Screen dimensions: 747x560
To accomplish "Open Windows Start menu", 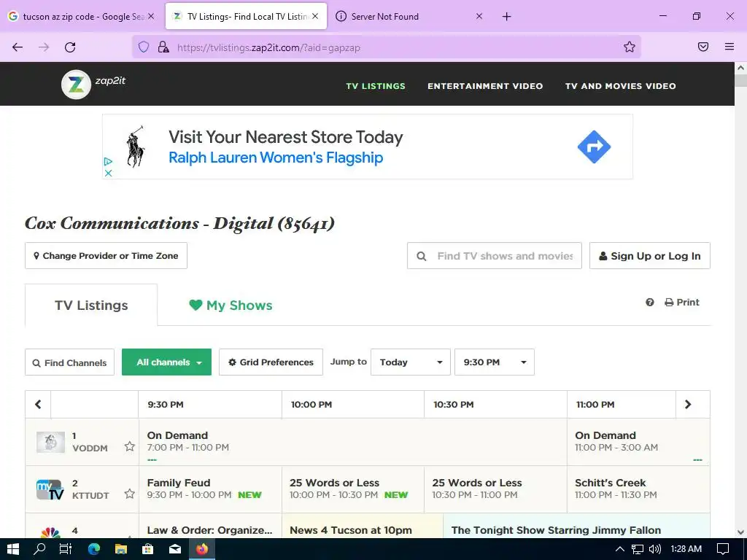I will 13,549.
